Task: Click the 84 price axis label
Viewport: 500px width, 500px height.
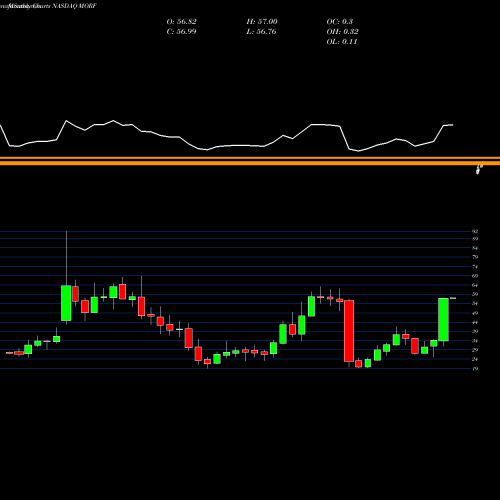Action: coord(475,248)
